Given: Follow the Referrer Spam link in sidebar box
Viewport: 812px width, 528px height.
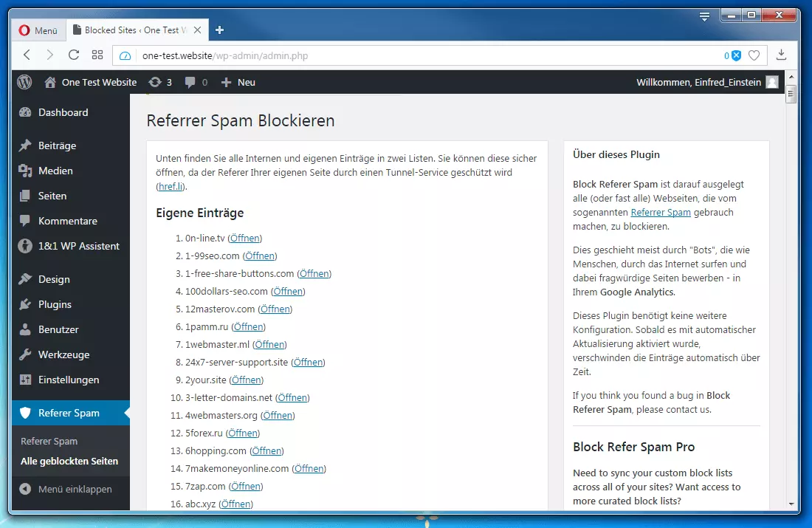Looking at the screenshot, I should tap(661, 213).
